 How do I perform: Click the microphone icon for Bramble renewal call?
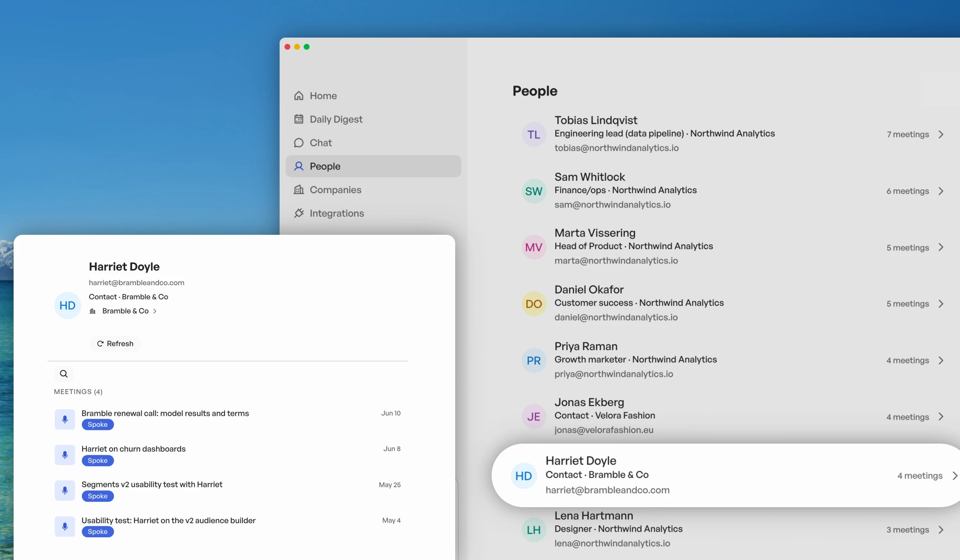click(65, 419)
